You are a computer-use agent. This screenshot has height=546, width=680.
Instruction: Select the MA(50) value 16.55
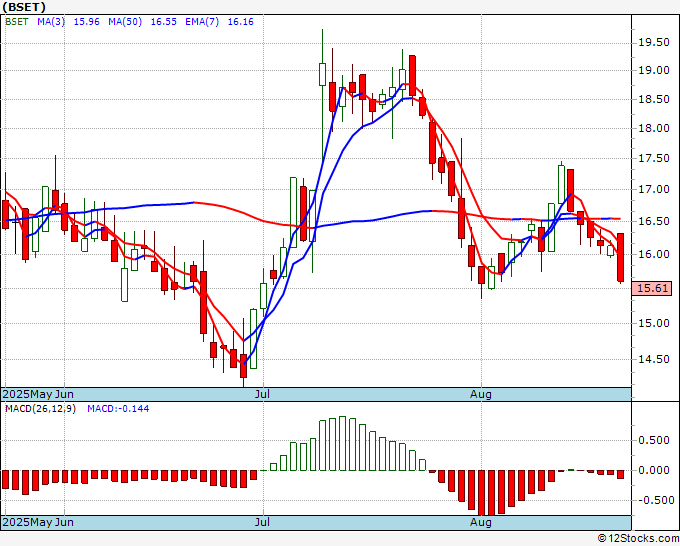163,22
